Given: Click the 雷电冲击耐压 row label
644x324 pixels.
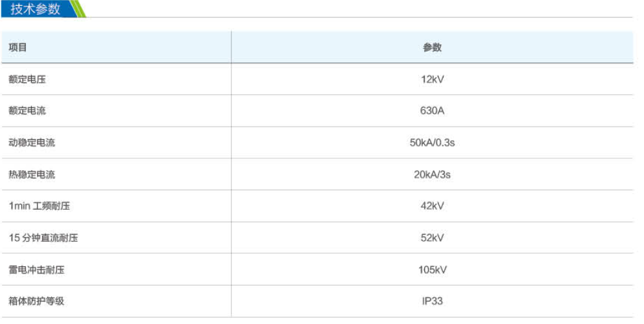Looking at the screenshot, I should point(36,269).
